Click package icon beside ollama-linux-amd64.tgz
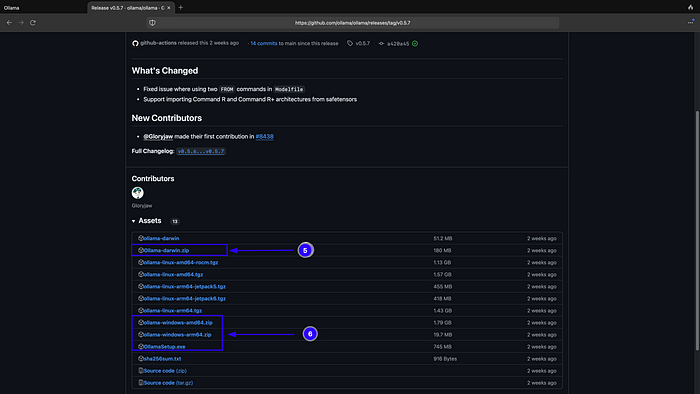The height and width of the screenshot is (394, 700). point(141,274)
